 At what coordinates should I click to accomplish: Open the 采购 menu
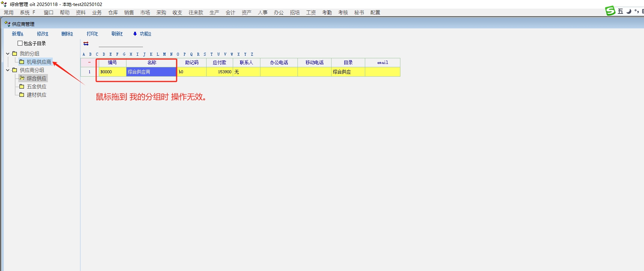(161, 13)
